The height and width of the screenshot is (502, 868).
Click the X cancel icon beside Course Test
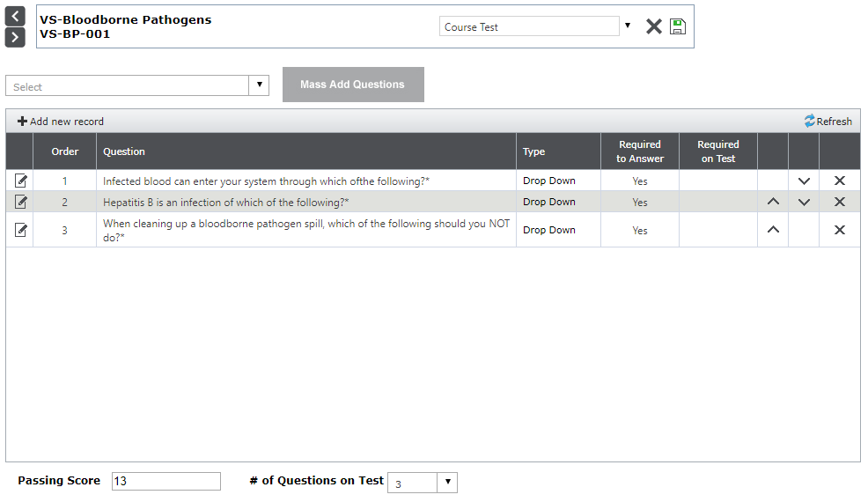pyautogui.click(x=653, y=26)
